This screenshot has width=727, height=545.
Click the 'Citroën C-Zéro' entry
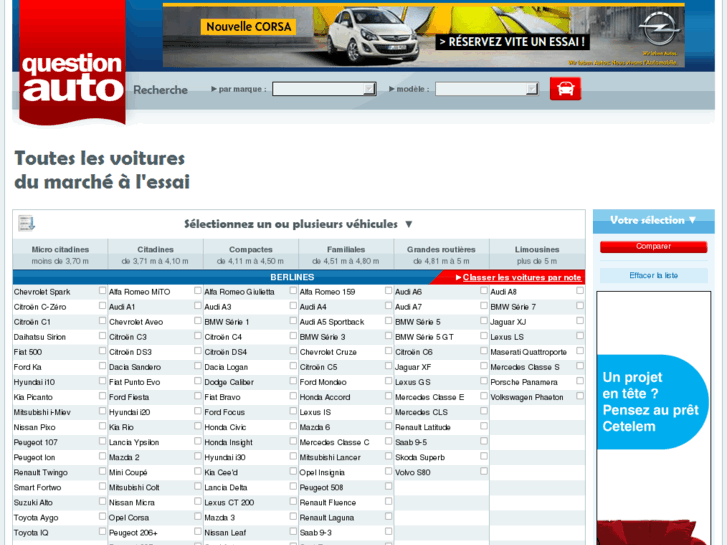pyautogui.click(x=40, y=307)
